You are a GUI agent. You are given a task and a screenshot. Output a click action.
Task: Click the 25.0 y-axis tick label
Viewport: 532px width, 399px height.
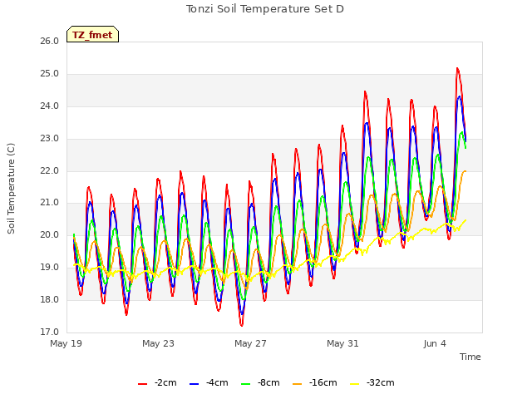point(50,74)
